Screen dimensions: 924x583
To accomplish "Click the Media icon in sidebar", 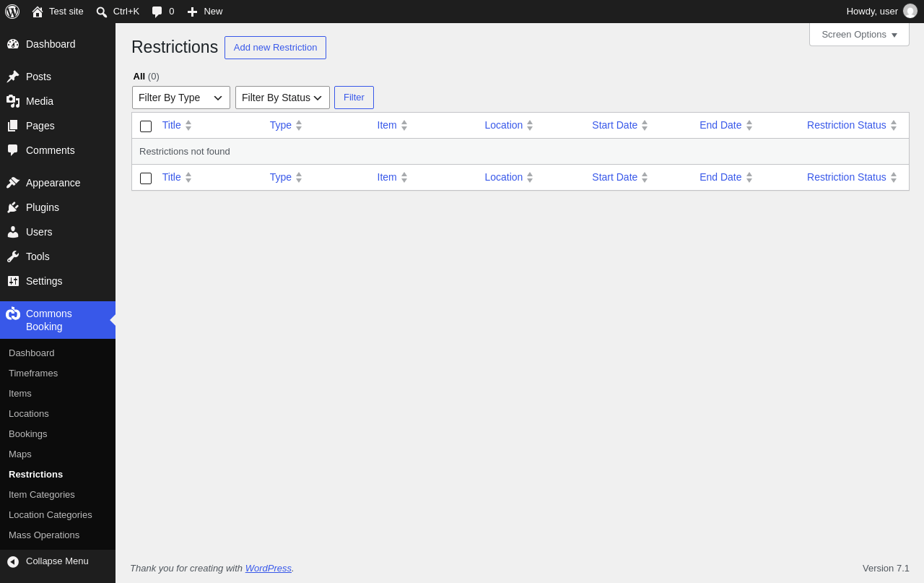I will click(13, 101).
